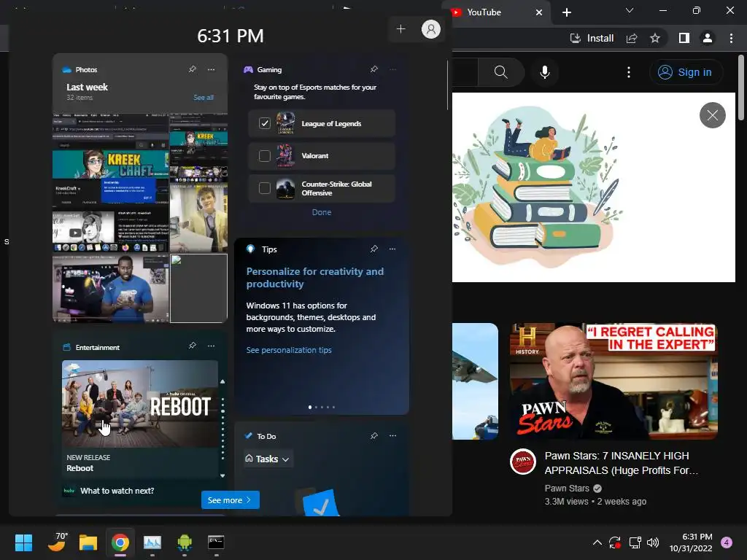Open Windows Start menu
Screen dimensions: 747x560
pyautogui.click(x=23, y=542)
